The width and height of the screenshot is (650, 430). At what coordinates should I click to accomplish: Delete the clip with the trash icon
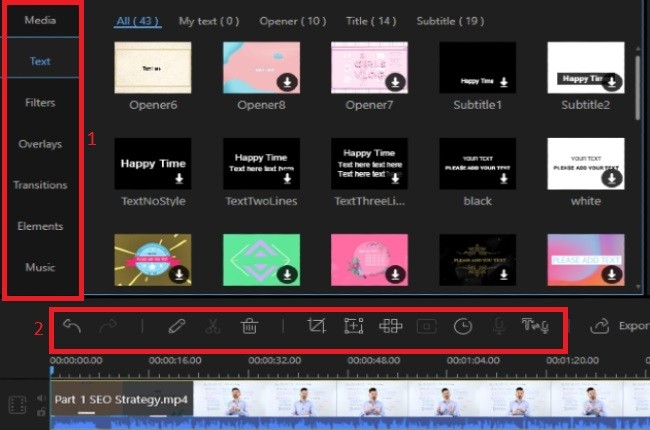[248, 325]
